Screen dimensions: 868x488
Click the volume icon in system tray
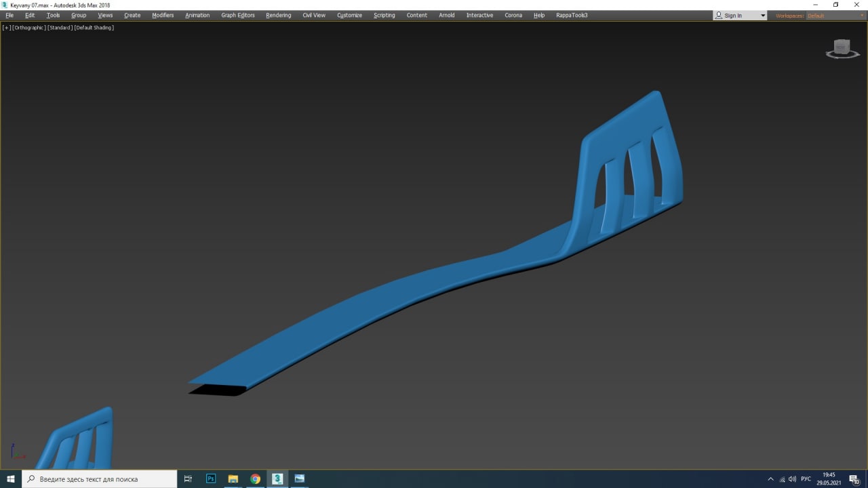(792, 479)
